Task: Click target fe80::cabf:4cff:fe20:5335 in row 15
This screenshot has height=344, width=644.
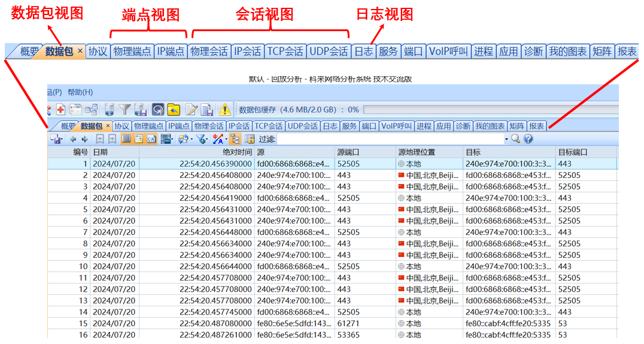Action: tap(508, 324)
